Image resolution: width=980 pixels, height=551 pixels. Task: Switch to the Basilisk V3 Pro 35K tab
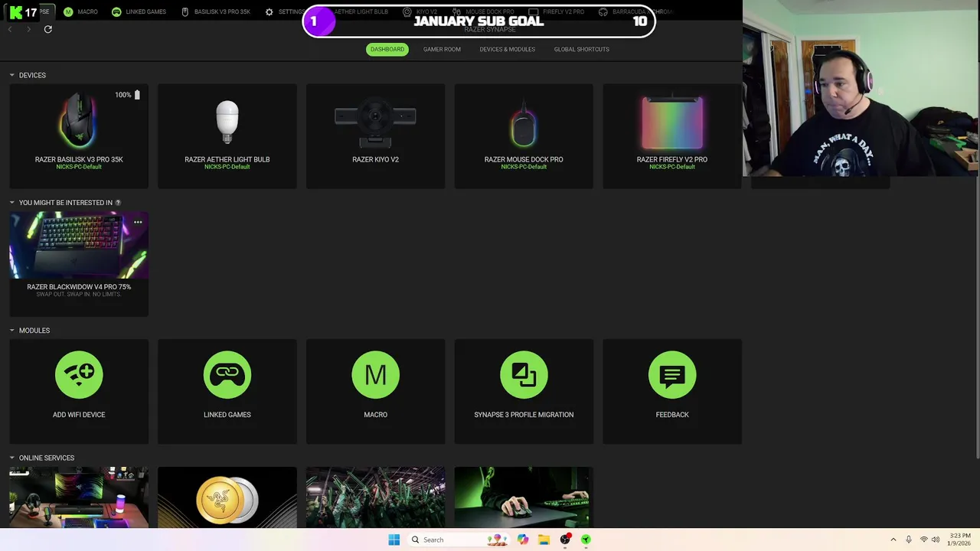coord(216,11)
